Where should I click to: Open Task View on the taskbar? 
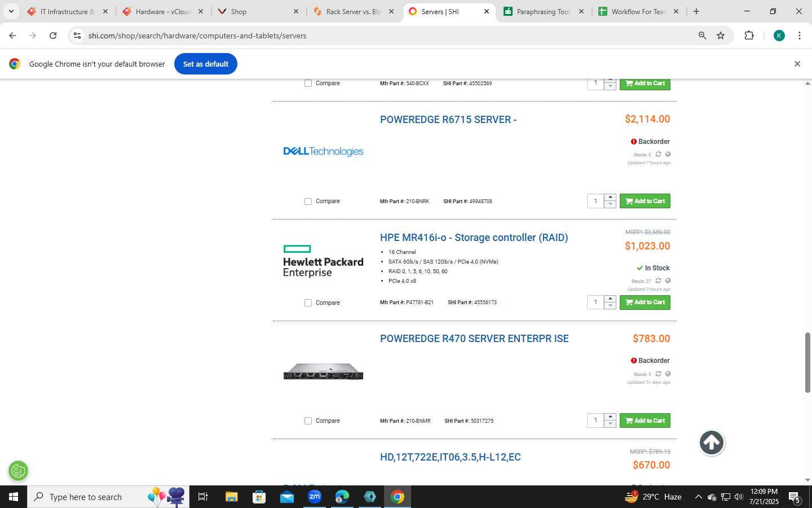[x=203, y=497]
